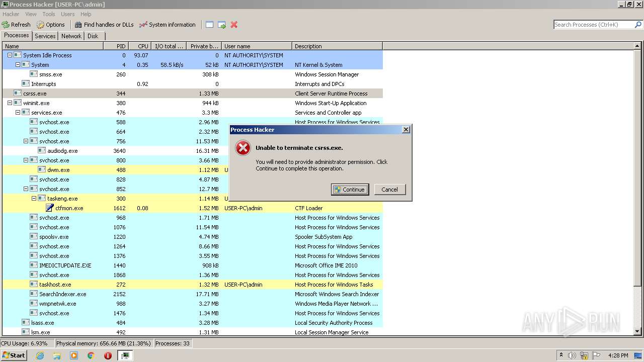Click the Search Processes input field
644x362 pixels.
594,25
